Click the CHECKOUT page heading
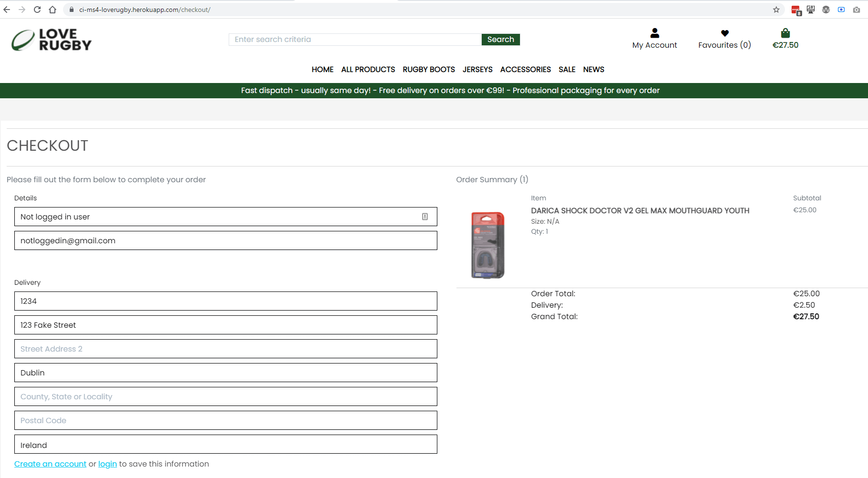Image resolution: width=868 pixels, height=478 pixels. (47, 145)
